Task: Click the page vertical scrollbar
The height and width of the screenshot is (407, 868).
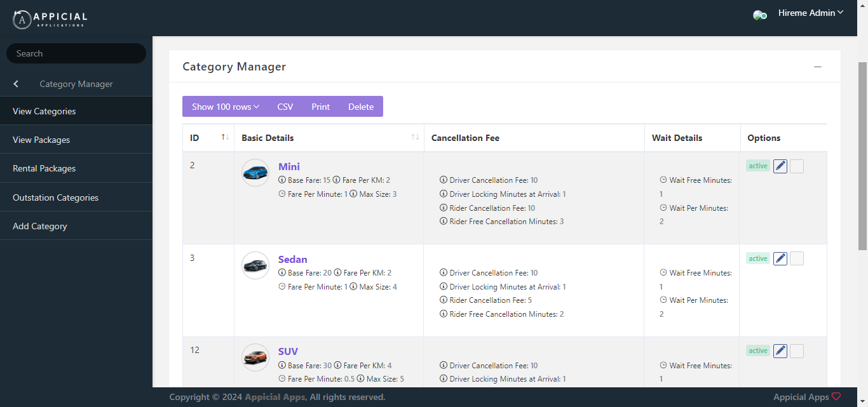Action: (862, 156)
